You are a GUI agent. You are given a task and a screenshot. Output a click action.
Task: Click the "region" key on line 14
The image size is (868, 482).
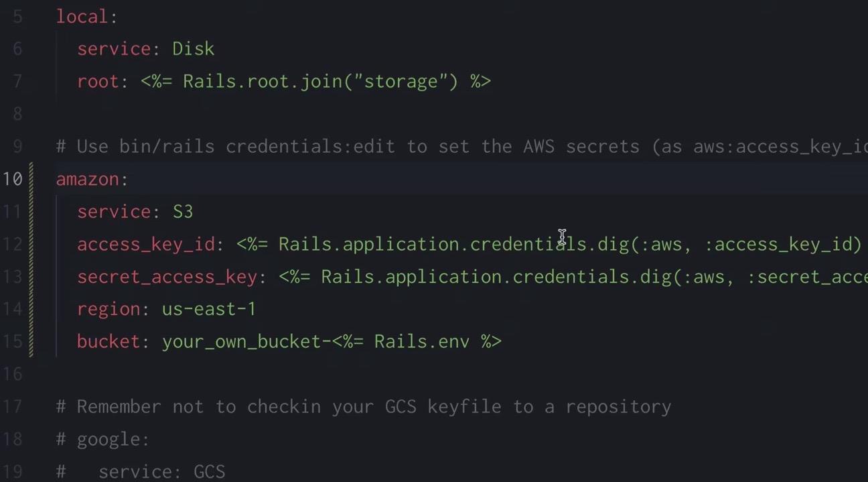coord(108,309)
